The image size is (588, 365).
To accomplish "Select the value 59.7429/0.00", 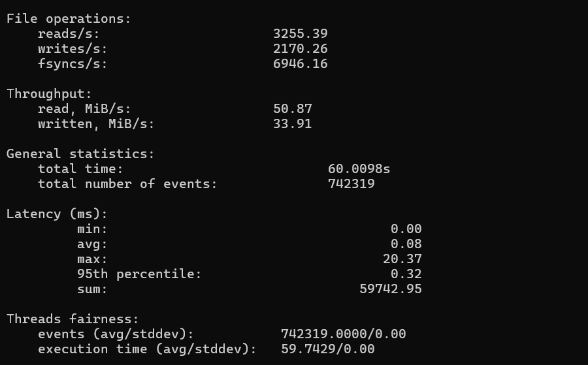I will (x=327, y=349).
